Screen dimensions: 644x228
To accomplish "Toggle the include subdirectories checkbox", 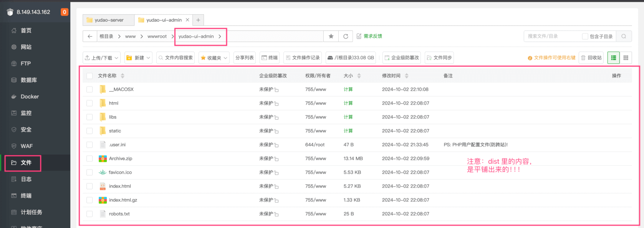I will 585,37.
